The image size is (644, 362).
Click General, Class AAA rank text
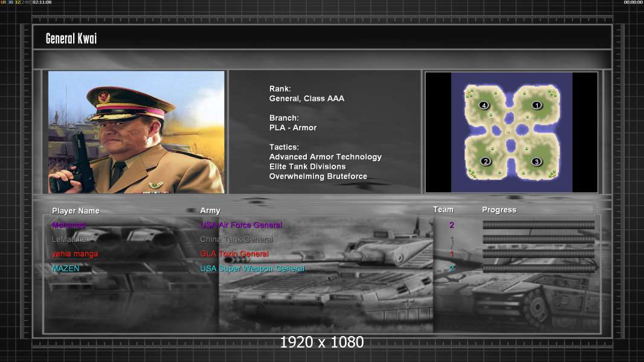pos(307,98)
